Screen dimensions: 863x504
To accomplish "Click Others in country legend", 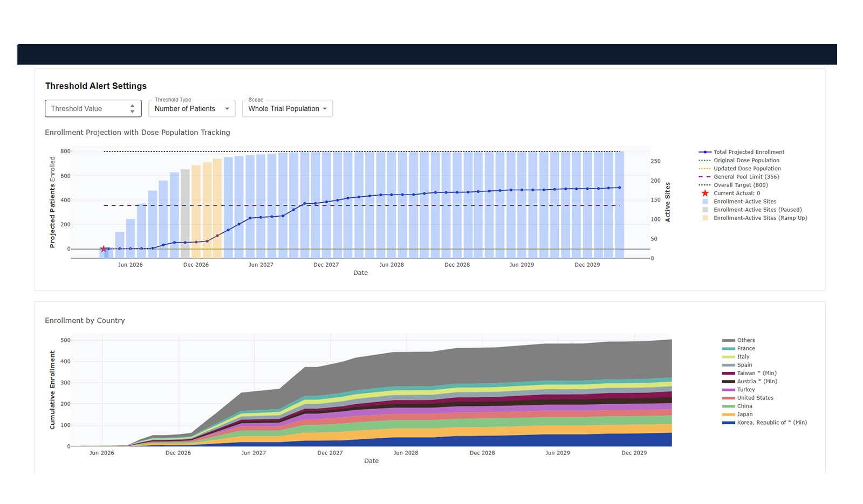I will (x=745, y=340).
